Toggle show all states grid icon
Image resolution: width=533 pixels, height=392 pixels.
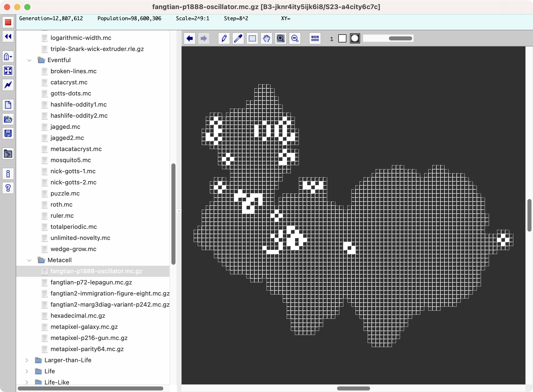(x=315, y=38)
